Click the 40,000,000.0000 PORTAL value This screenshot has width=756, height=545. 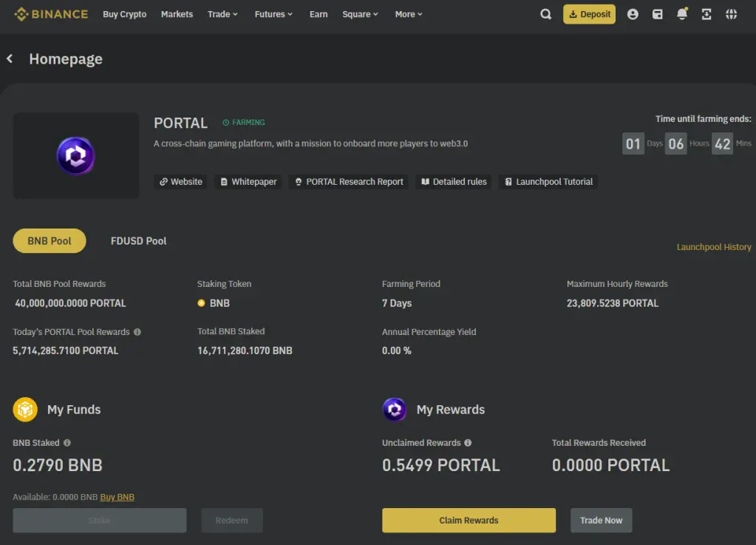coord(70,303)
